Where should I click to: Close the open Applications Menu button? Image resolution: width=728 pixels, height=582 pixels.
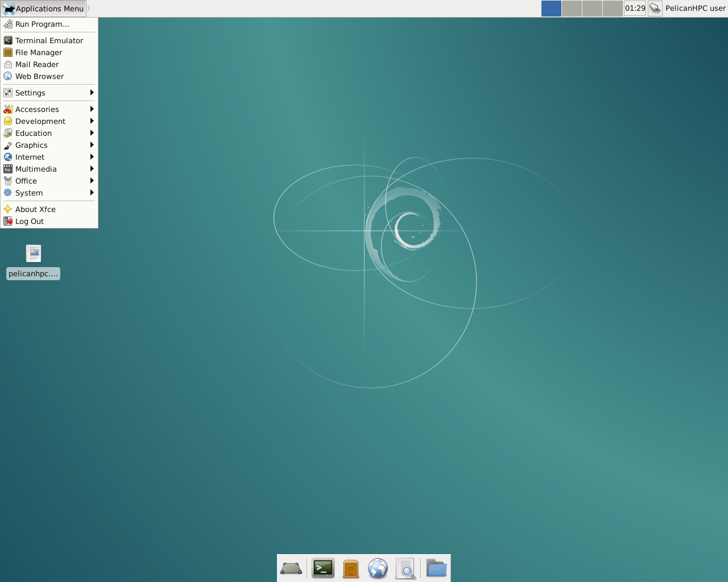point(44,9)
